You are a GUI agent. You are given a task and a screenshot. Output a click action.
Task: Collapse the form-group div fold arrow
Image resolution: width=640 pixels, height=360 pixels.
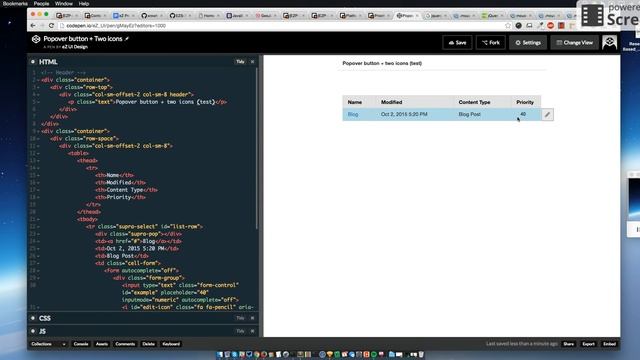38,278
